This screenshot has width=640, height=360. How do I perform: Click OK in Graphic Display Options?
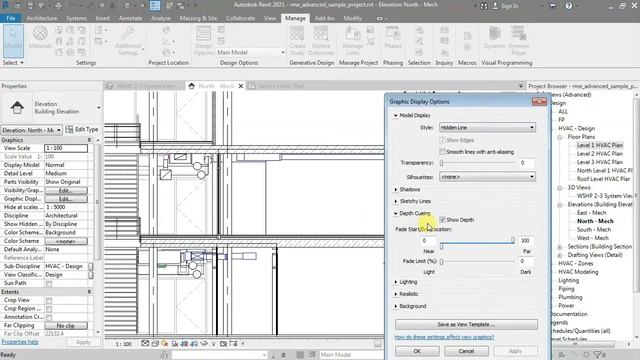pyautogui.click(x=417, y=351)
